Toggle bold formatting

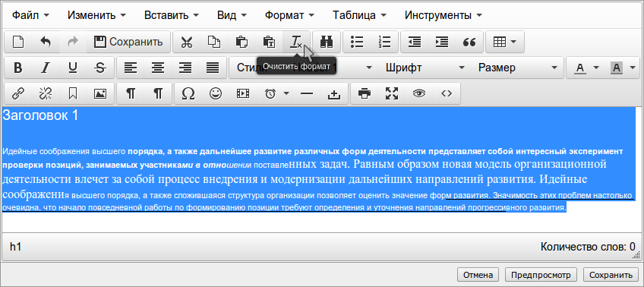coord(18,68)
